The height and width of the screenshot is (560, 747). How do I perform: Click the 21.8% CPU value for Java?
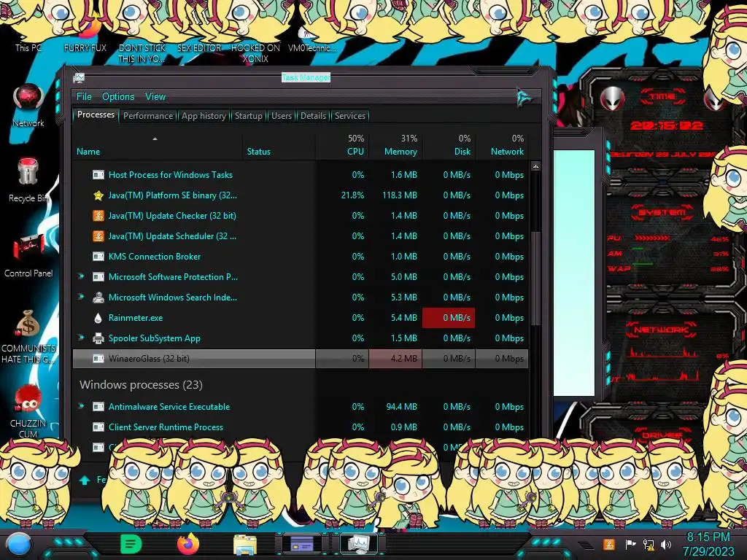[x=352, y=195]
